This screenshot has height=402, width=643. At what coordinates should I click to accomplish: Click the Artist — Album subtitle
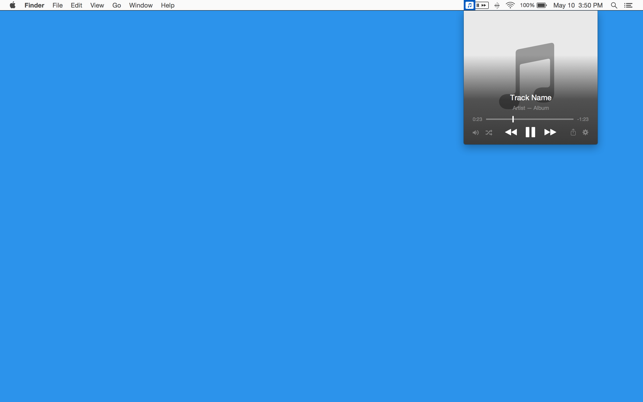[531, 108]
